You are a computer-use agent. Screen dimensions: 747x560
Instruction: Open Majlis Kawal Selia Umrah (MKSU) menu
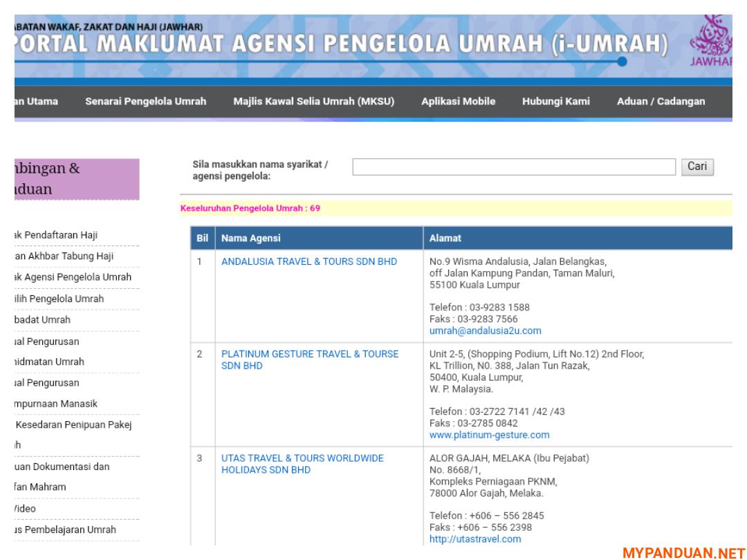pyautogui.click(x=313, y=102)
